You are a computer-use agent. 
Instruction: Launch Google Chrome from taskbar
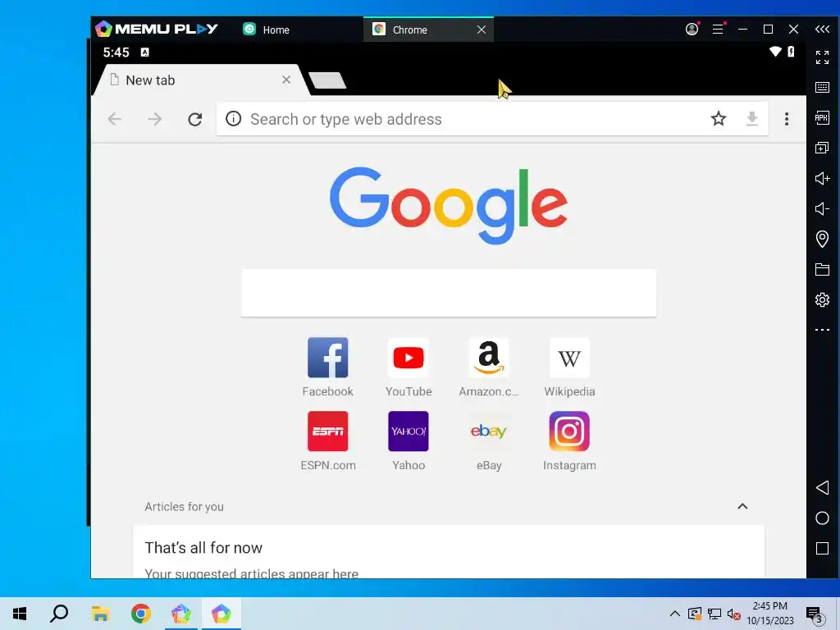(x=141, y=614)
